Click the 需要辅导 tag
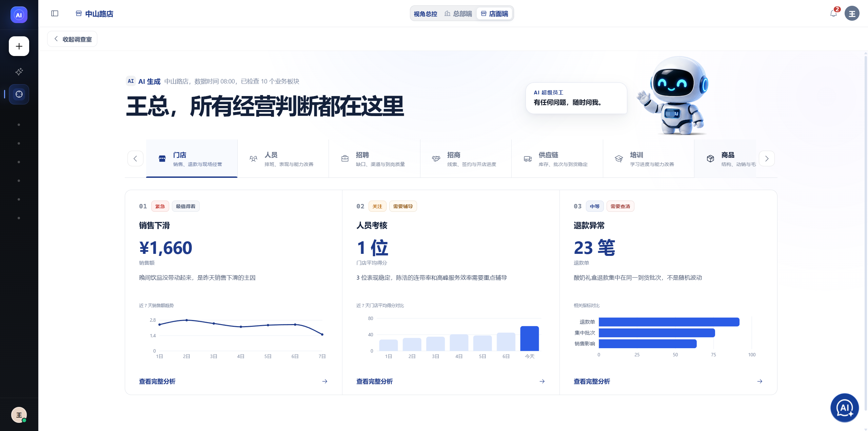 point(403,206)
